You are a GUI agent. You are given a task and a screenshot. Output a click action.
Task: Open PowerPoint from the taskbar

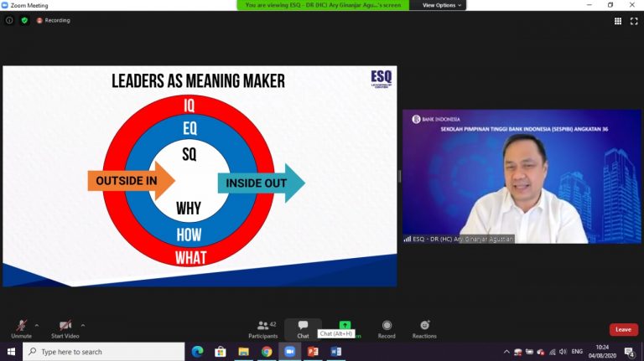313,352
